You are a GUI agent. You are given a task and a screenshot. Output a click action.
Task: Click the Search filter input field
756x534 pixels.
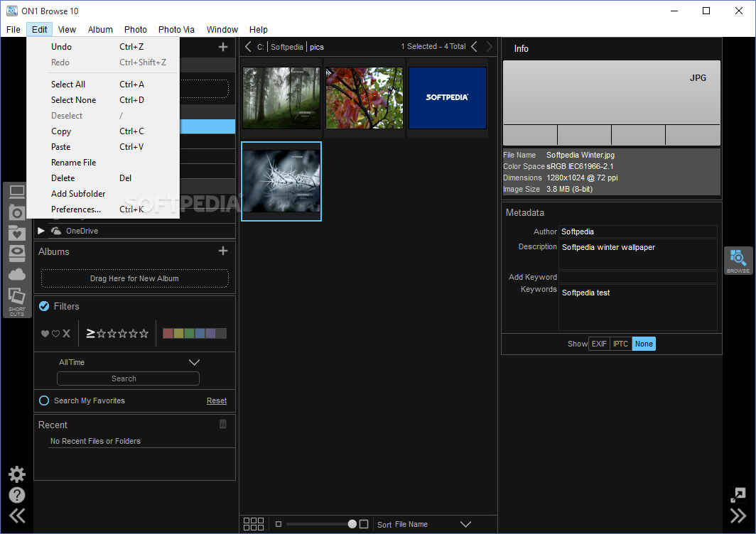tap(128, 378)
